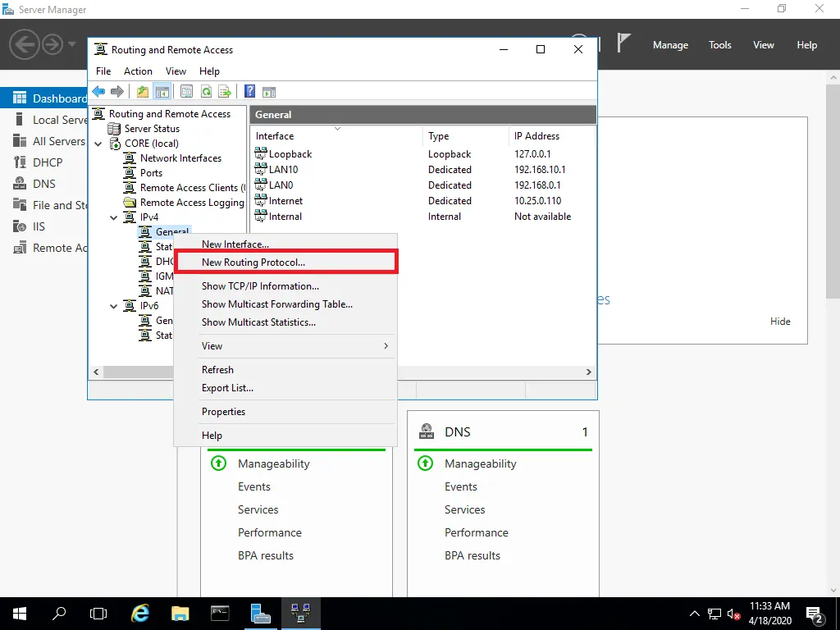Image resolution: width=840 pixels, height=630 pixels.
Task: Open the Action Center notification icon
Action: [815, 614]
